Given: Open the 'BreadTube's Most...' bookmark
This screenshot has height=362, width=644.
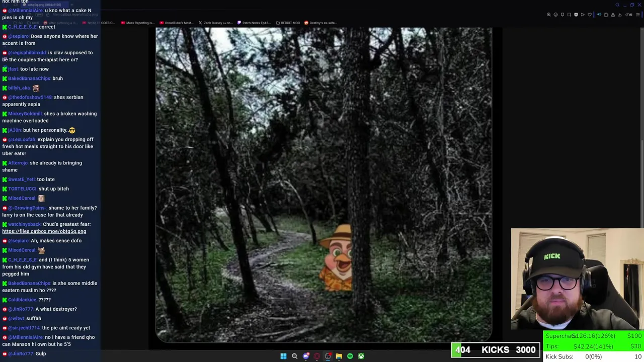Looking at the screenshot, I should click(x=176, y=23).
